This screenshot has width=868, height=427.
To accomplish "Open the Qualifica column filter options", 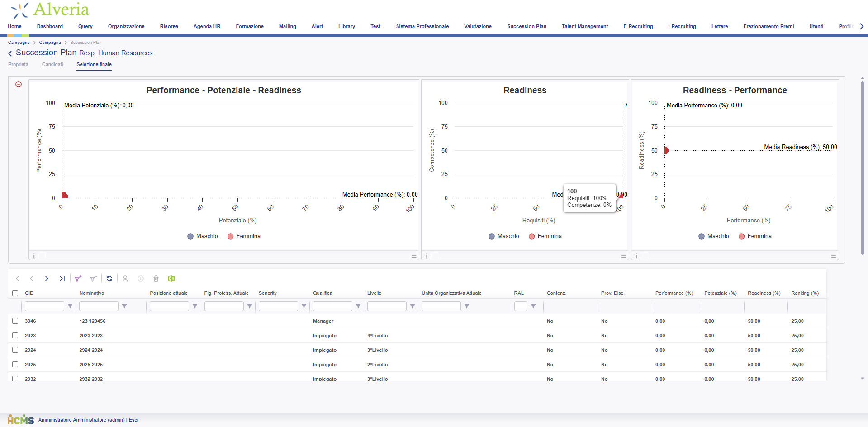I will 358,307.
